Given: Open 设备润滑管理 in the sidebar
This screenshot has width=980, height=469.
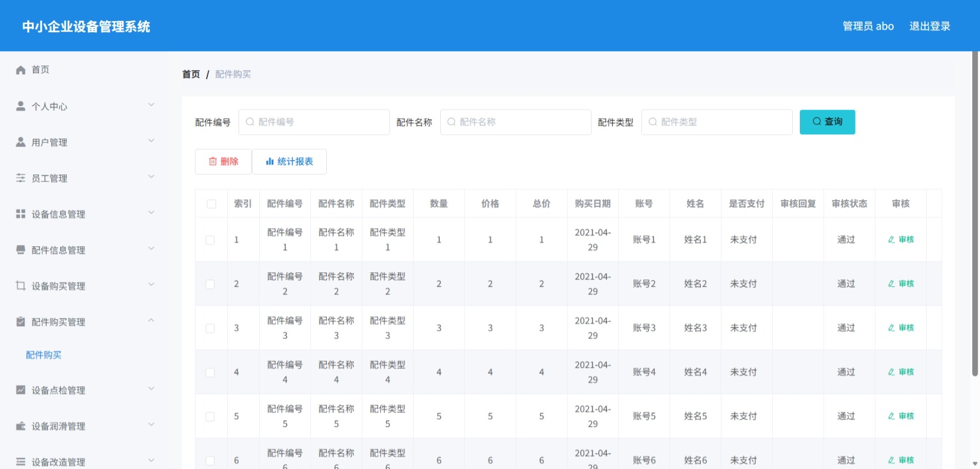Looking at the screenshot, I should [x=83, y=426].
